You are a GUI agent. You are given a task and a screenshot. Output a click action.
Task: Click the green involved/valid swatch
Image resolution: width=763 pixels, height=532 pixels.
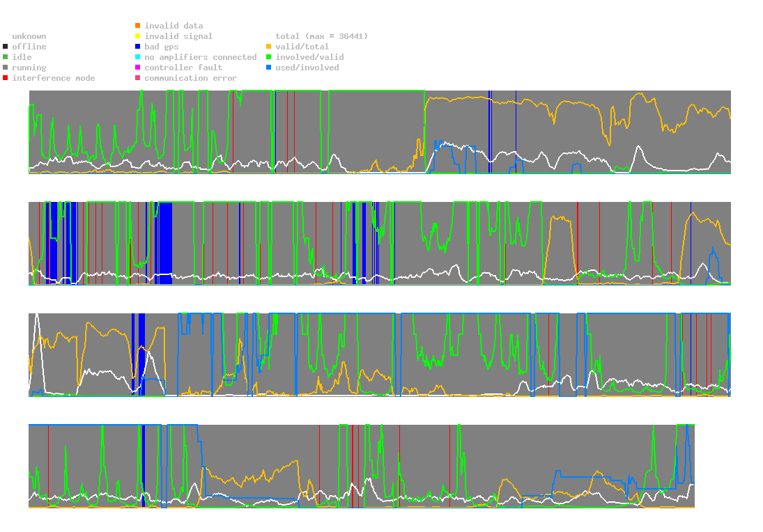(x=268, y=57)
